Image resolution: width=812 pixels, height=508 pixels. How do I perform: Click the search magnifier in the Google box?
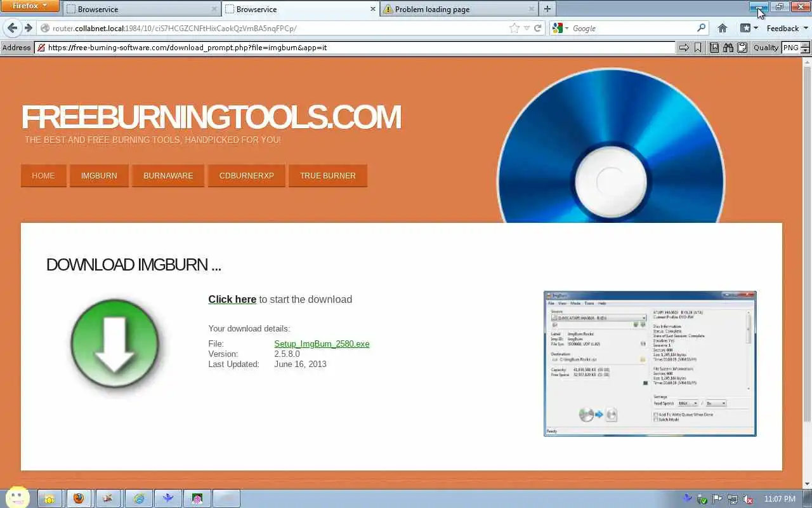pyautogui.click(x=701, y=28)
